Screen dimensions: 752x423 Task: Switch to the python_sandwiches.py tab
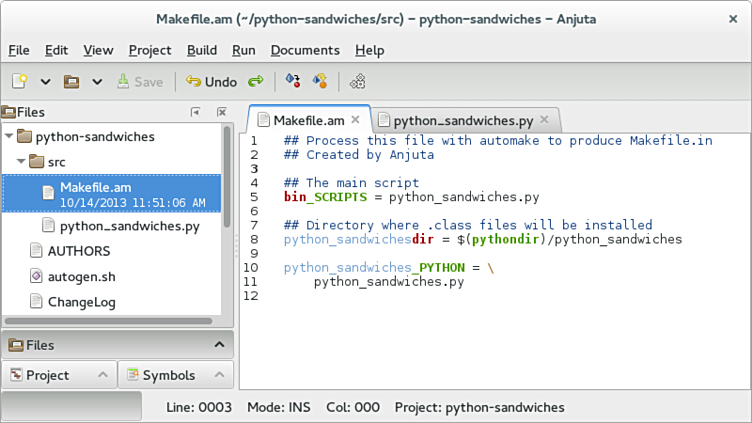pos(462,121)
